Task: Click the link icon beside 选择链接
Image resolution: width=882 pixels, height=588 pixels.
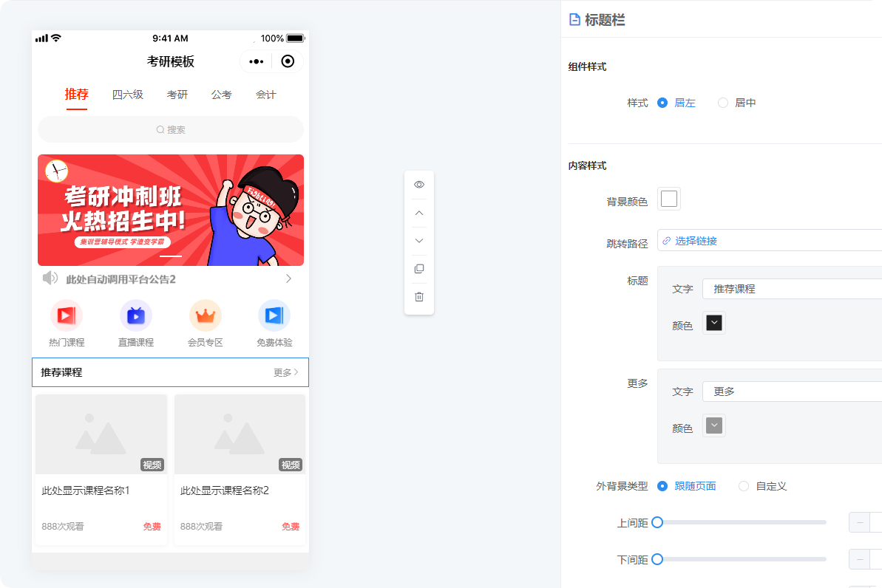Action: point(667,241)
